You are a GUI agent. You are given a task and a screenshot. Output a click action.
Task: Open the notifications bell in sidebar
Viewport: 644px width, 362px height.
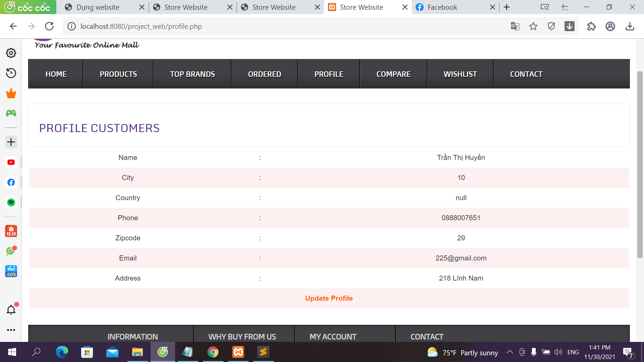point(11,310)
